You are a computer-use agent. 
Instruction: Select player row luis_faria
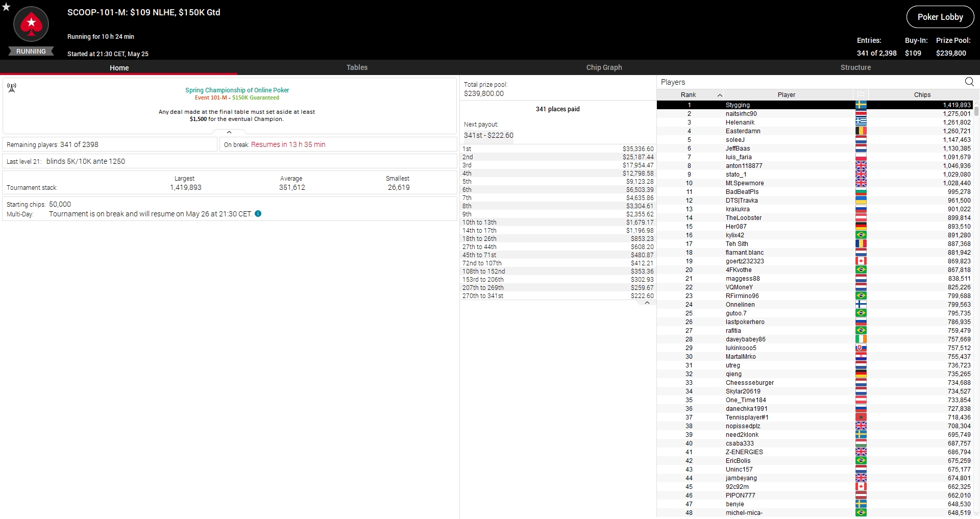(815, 157)
